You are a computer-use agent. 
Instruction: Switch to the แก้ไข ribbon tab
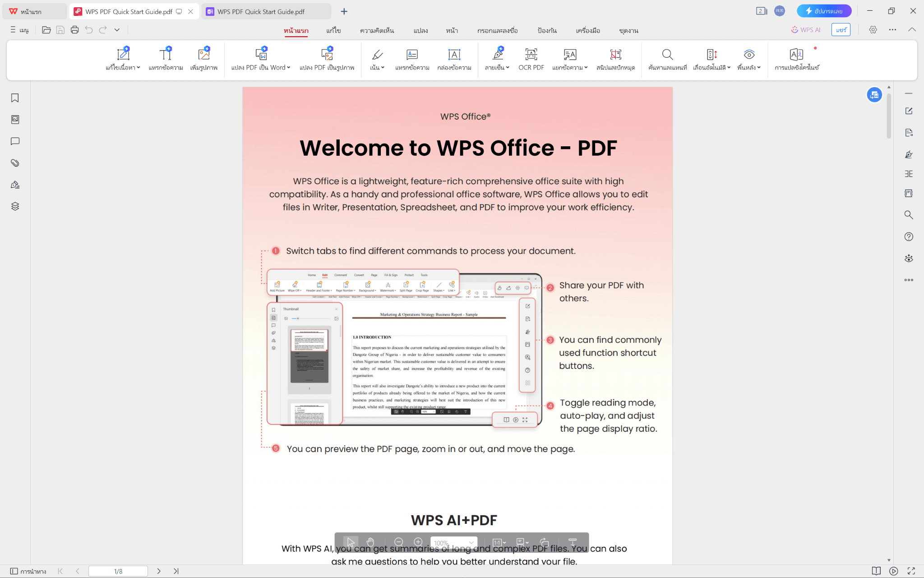(333, 30)
